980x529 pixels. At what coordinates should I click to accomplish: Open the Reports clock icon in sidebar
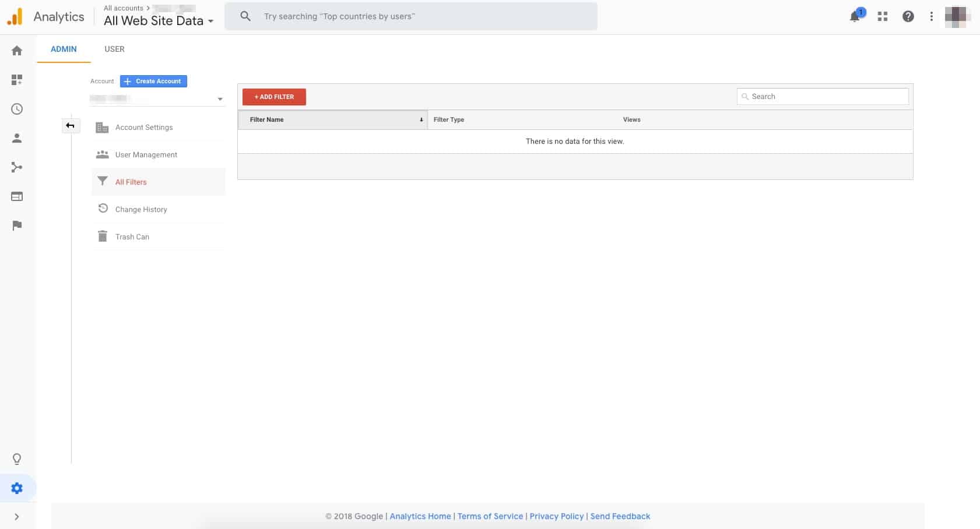[16, 109]
